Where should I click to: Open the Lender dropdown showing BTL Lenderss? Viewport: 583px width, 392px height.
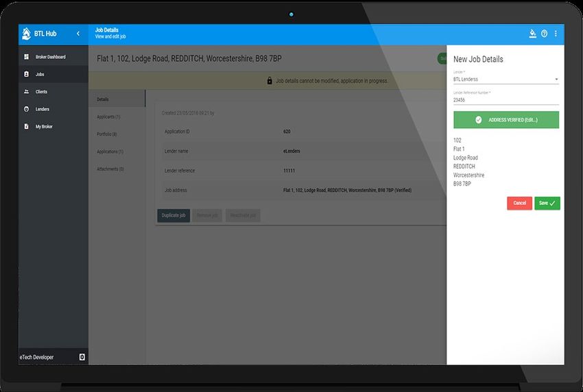point(505,79)
